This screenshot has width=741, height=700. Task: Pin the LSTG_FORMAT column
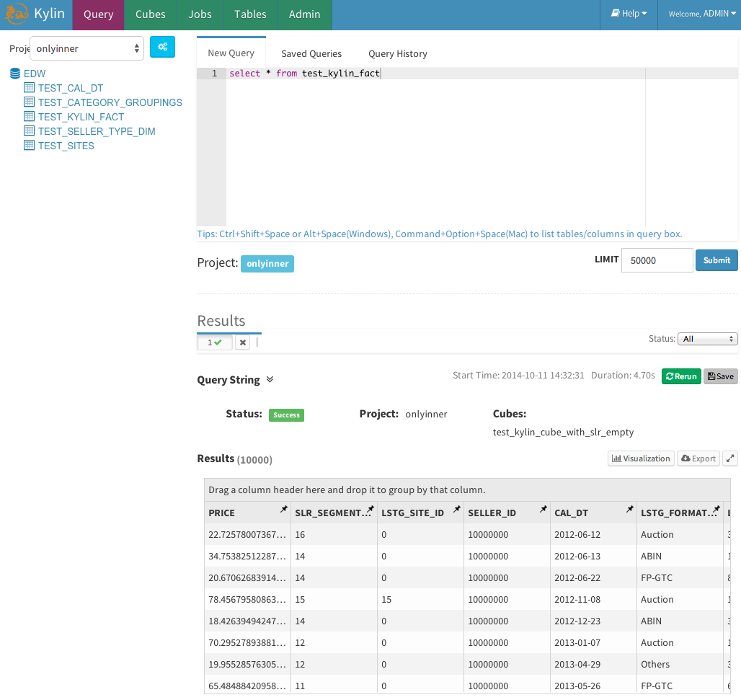click(x=716, y=509)
